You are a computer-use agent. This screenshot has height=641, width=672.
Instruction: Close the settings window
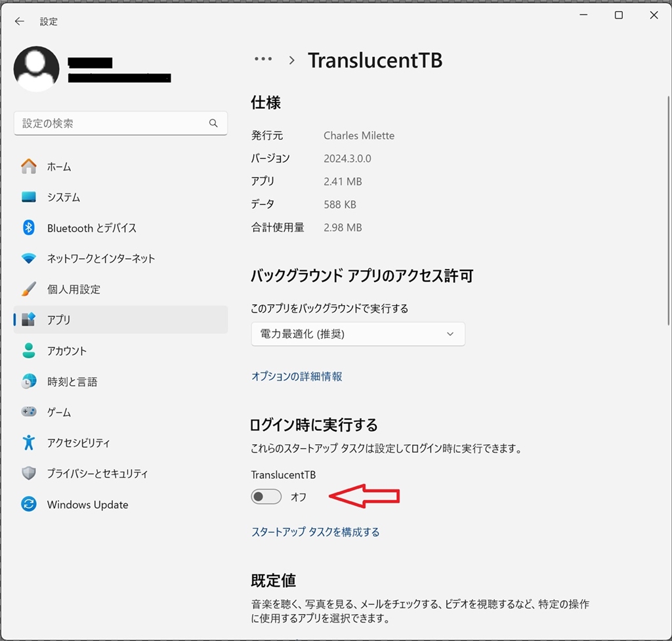[x=654, y=15]
